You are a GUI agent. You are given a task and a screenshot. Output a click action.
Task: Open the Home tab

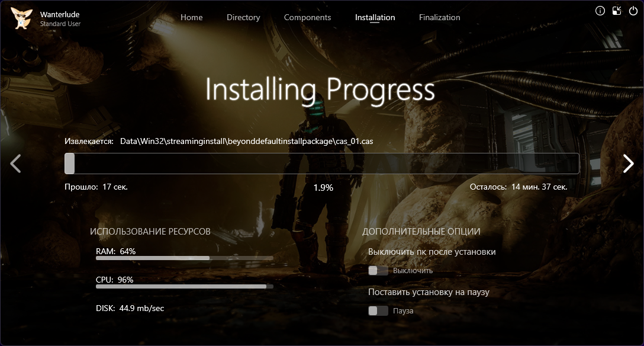pos(191,17)
